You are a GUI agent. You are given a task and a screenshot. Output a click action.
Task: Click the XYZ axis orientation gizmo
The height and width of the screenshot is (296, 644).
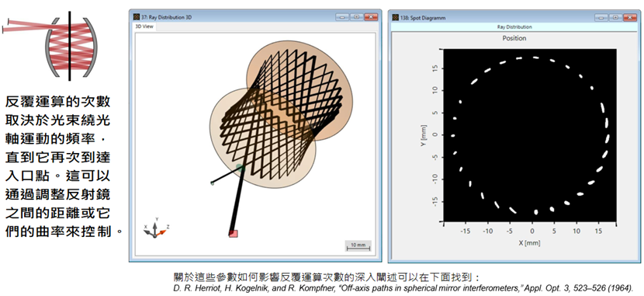click(x=156, y=228)
